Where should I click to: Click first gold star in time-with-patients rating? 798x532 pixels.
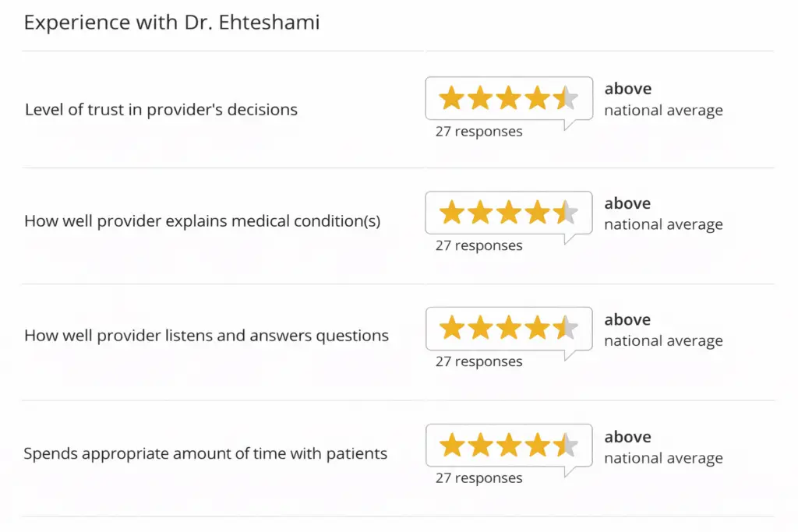pos(451,446)
